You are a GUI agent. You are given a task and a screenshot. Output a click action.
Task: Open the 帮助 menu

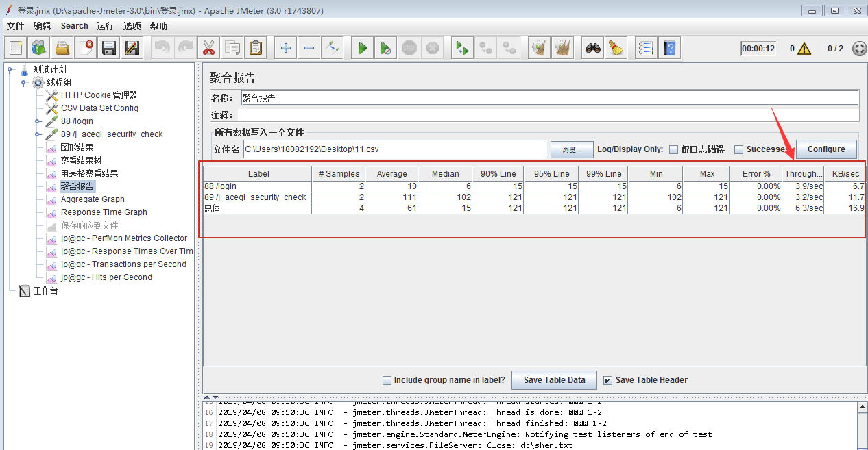tap(158, 26)
